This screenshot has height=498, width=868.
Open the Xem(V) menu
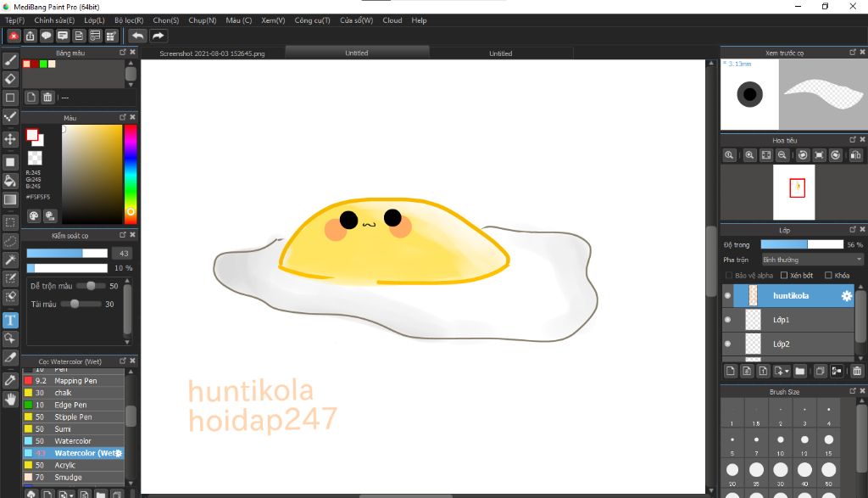[x=273, y=20]
